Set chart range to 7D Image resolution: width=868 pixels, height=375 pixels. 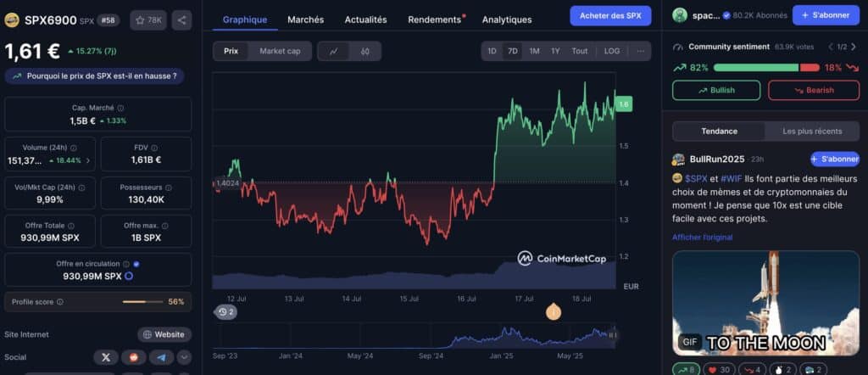513,51
